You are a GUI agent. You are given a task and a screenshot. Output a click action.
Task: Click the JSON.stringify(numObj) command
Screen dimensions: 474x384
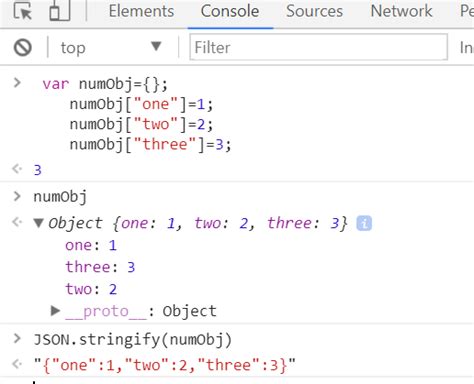coord(133,340)
